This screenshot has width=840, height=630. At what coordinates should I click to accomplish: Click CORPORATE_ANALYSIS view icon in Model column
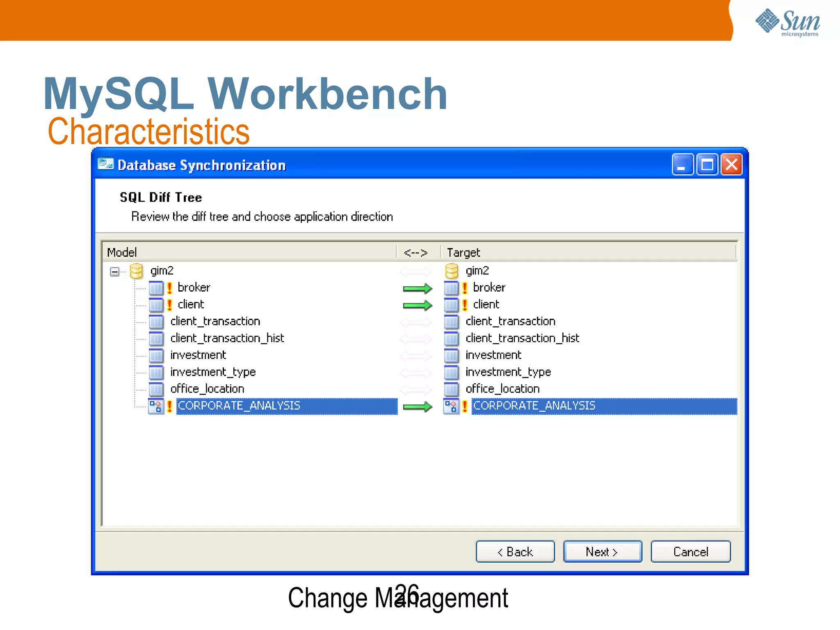[x=156, y=406]
